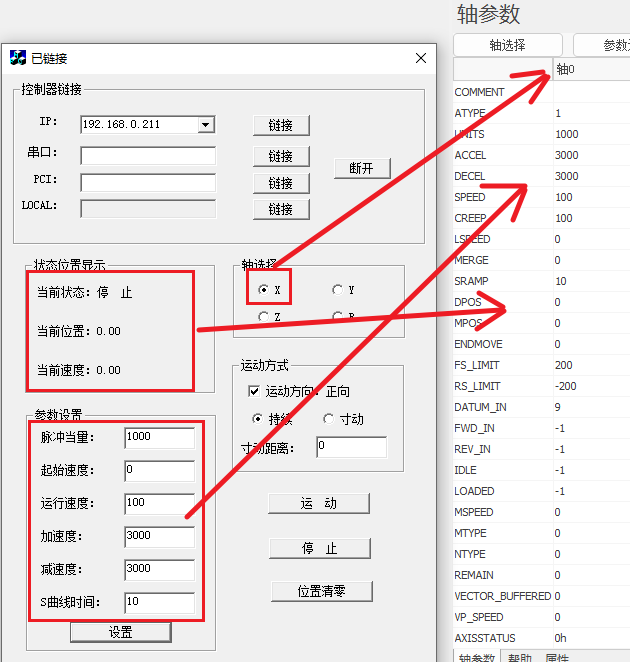Switch to the 属性 bottom tab

click(557, 657)
